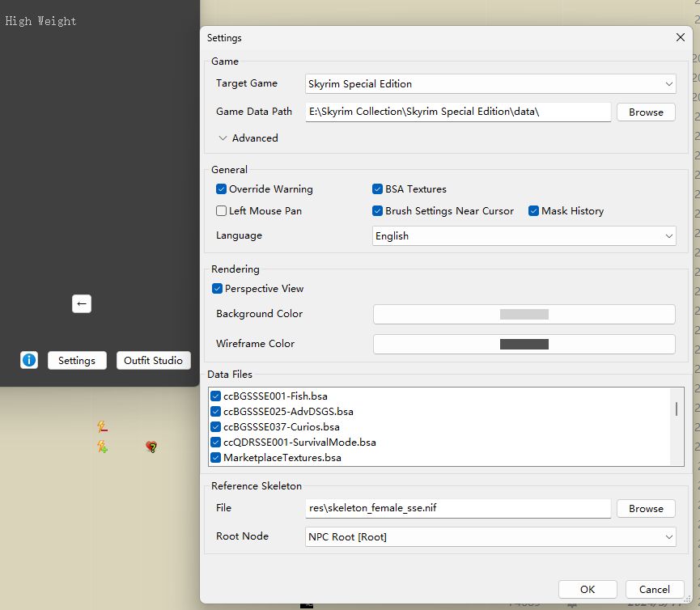Viewport: 700px width, 610px height.
Task: Open the Language dropdown set to English
Action: pos(524,236)
